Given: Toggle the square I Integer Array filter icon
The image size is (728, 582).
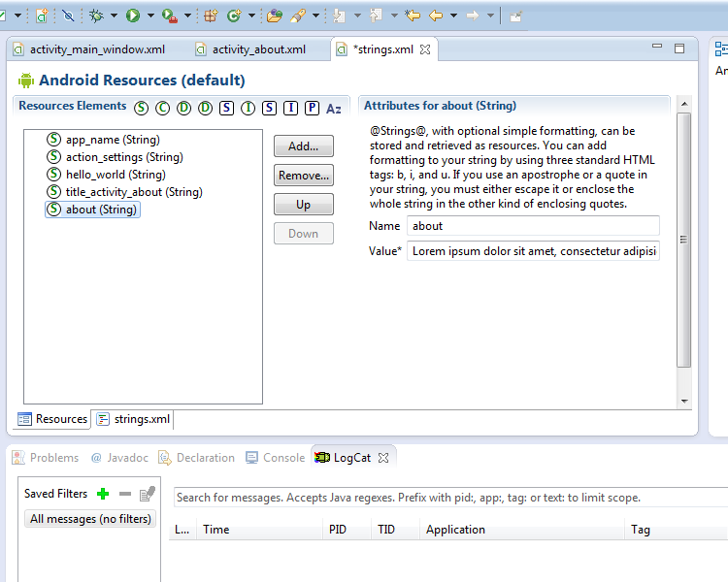Looking at the screenshot, I should click(290, 108).
